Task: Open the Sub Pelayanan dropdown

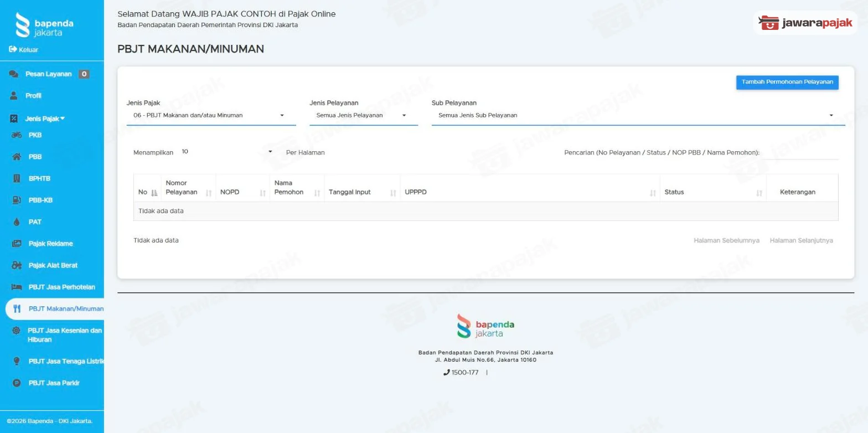Action: (x=638, y=116)
